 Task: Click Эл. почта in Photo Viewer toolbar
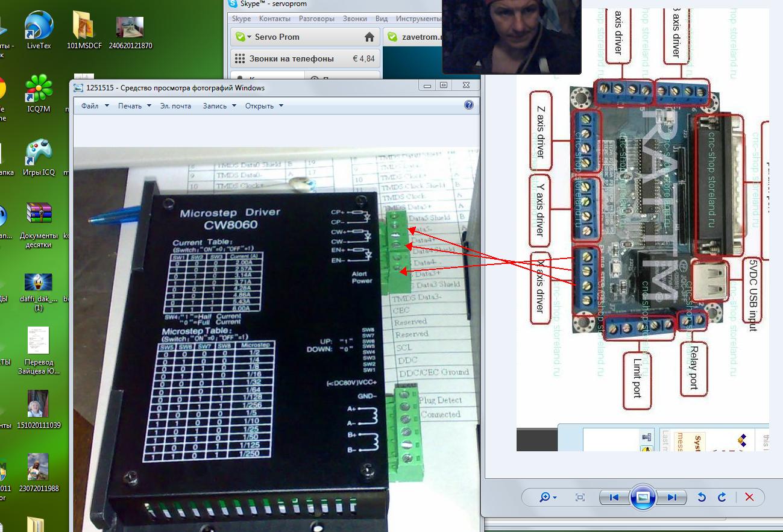[175, 106]
